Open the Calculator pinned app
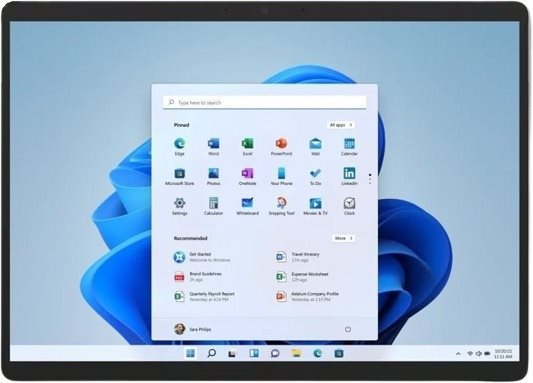Image resolution: width=533 pixels, height=383 pixels. pyautogui.click(x=213, y=206)
